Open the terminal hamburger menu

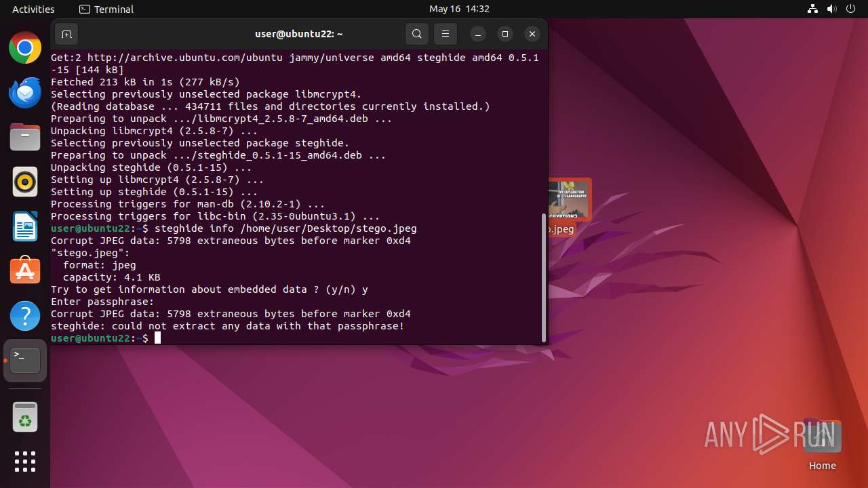[x=445, y=34]
